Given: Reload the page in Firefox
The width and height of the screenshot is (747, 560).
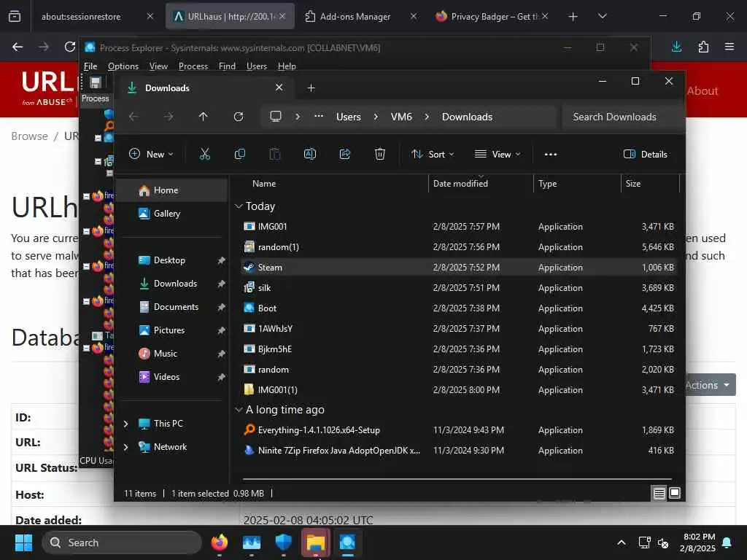Looking at the screenshot, I should [70, 47].
